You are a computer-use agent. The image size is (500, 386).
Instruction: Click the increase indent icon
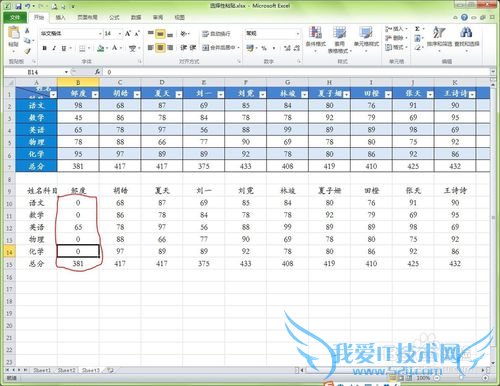[x=193, y=48]
